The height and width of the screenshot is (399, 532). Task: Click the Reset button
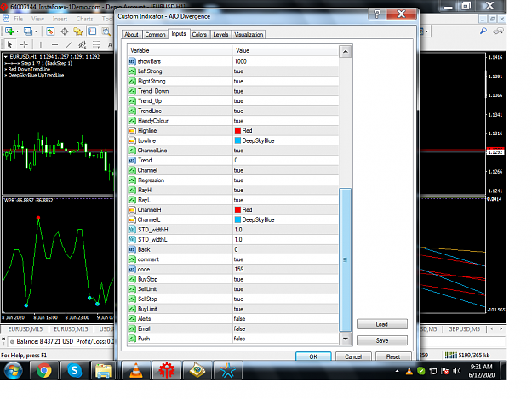(393, 356)
